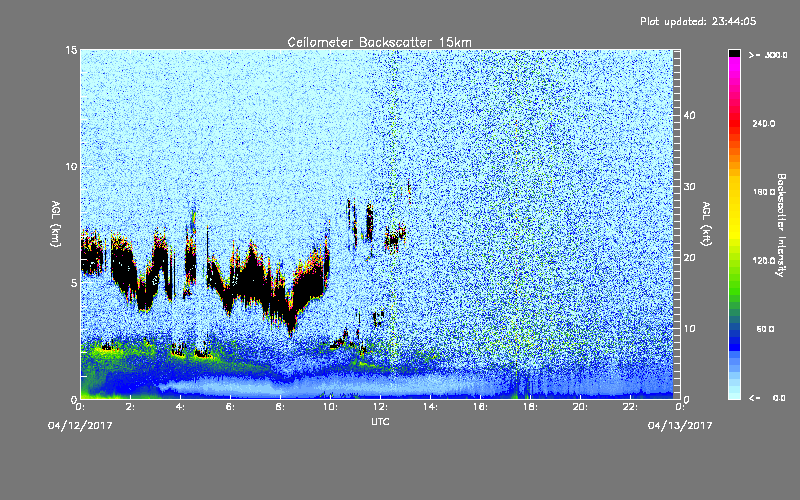Screen dimensions: 800x500
Task: Click the black cloud layer near 7 UTC
Action: 252,278
